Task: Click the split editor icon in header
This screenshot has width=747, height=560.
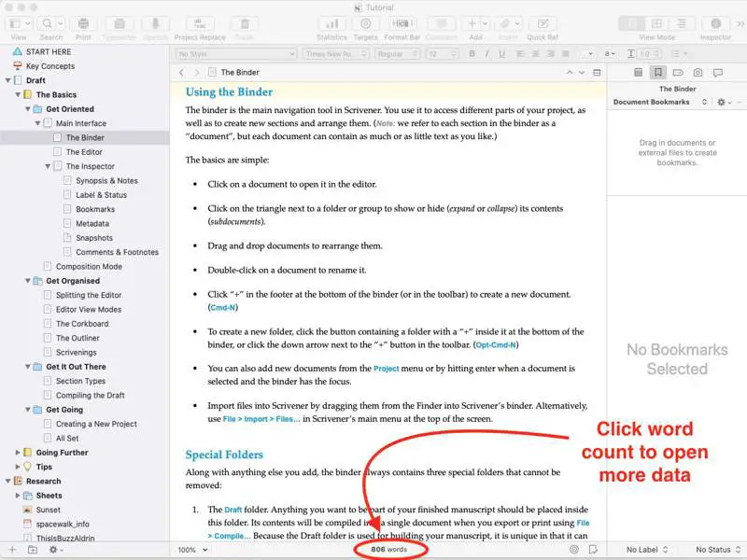Action: (x=597, y=73)
